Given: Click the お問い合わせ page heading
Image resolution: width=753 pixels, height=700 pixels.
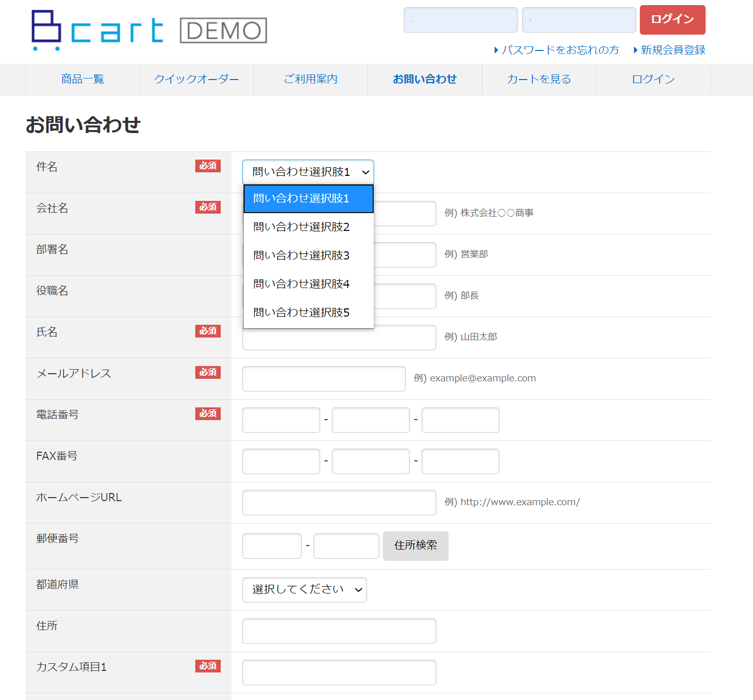Looking at the screenshot, I should click(83, 124).
